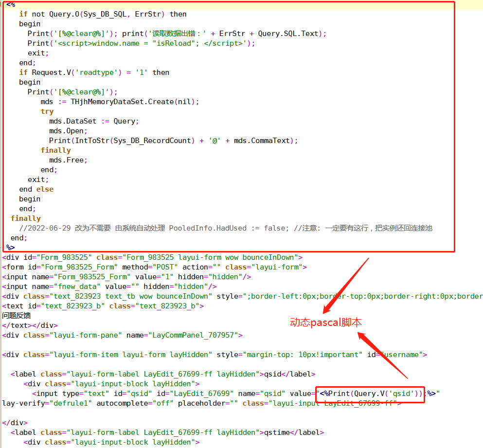Click the line 'mds.Free;'
The image size is (483, 448).
pyautogui.click(x=68, y=160)
